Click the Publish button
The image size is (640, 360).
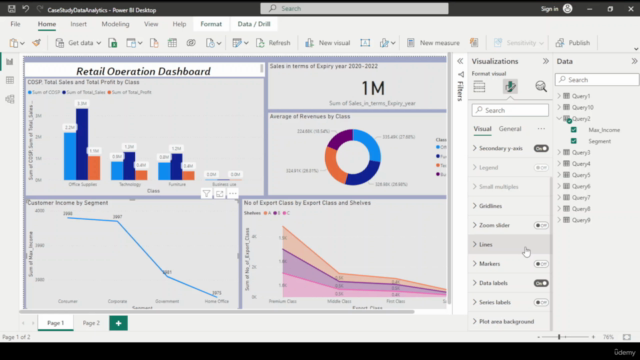(573, 43)
